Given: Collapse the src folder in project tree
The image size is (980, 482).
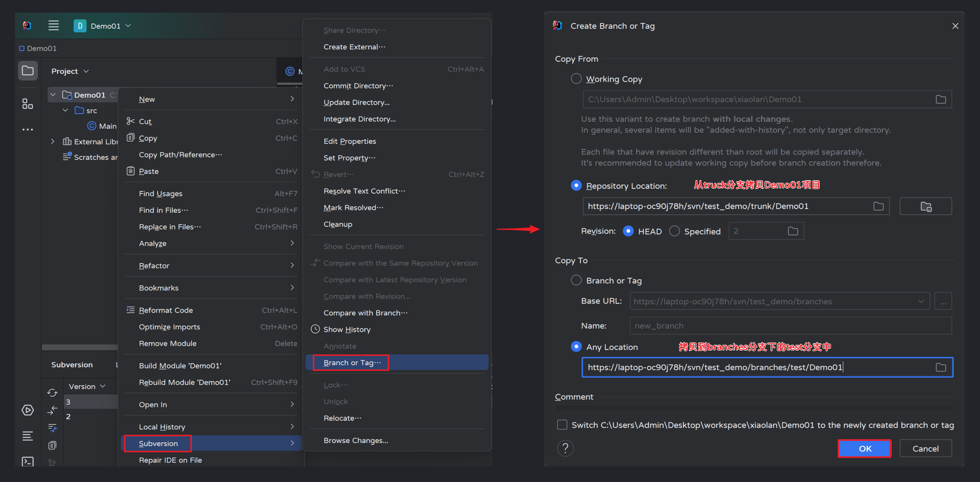Looking at the screenshot, I should [x=65, y=110].
